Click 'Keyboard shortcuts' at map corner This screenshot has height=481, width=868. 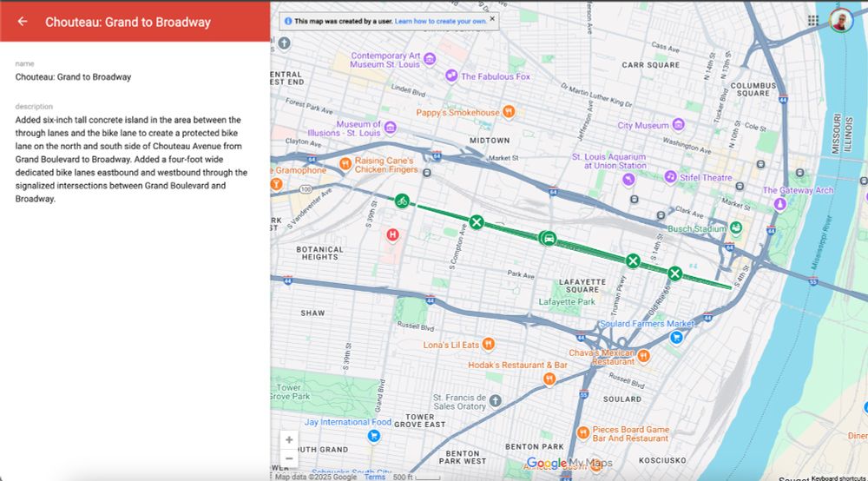click(x=838, y=478)
